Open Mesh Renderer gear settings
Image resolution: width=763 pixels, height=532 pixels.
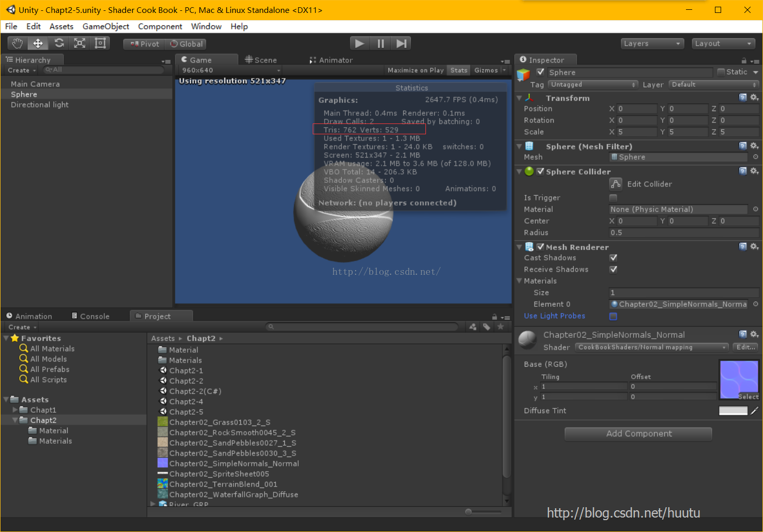point(754,247)
